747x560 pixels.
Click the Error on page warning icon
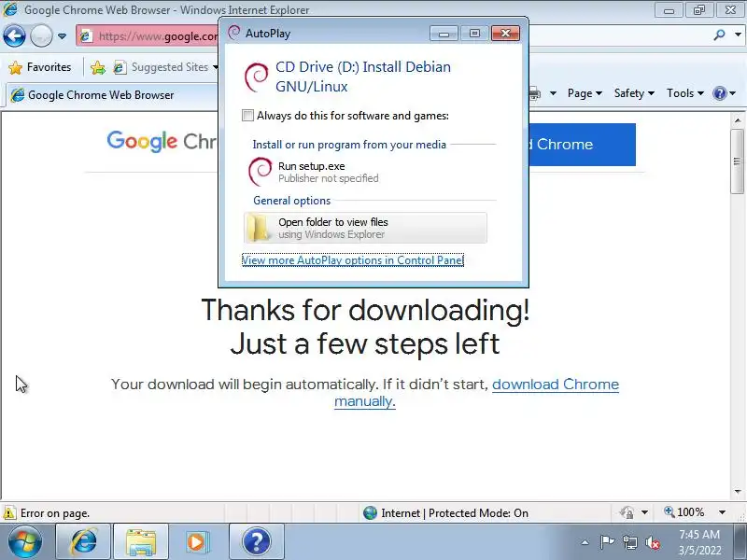click(x=9, y=513)
